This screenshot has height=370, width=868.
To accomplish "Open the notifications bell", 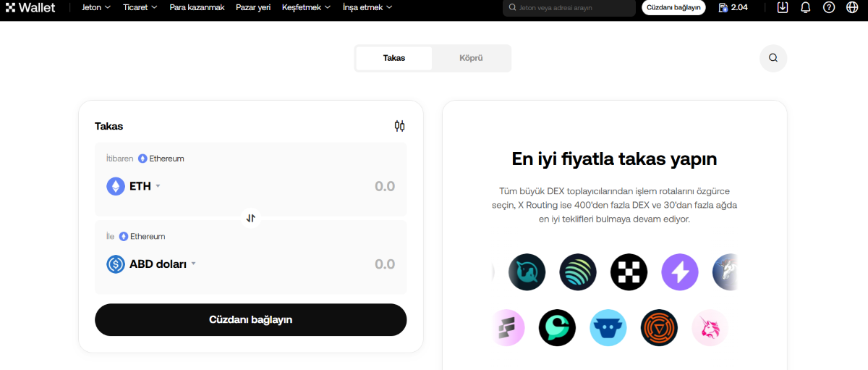I will tap(806, 7).
